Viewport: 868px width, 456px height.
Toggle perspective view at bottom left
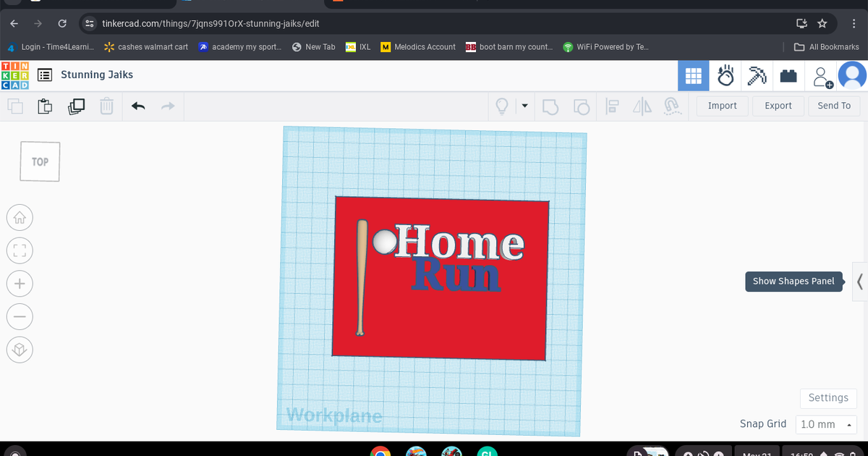(x=20, y=350)
